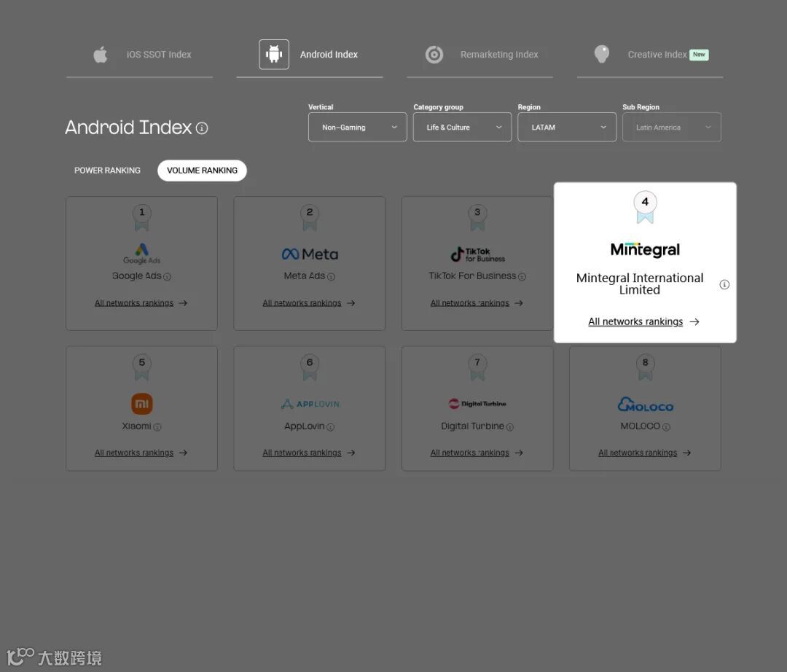Open the Vertical dropdown showing Non-Gaming
The image size is (787, 672).
pos(357,127)
